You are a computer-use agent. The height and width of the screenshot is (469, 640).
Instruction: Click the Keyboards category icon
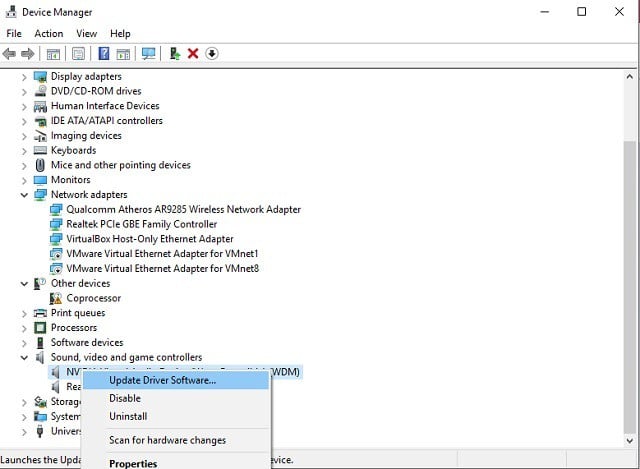click(x=40, y=150)
